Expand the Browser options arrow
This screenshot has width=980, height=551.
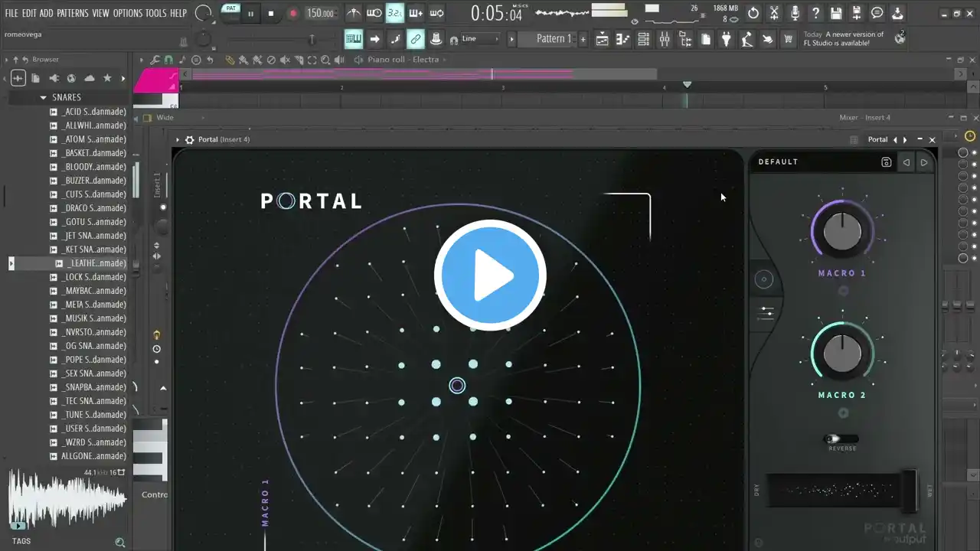tap(6, 60)
